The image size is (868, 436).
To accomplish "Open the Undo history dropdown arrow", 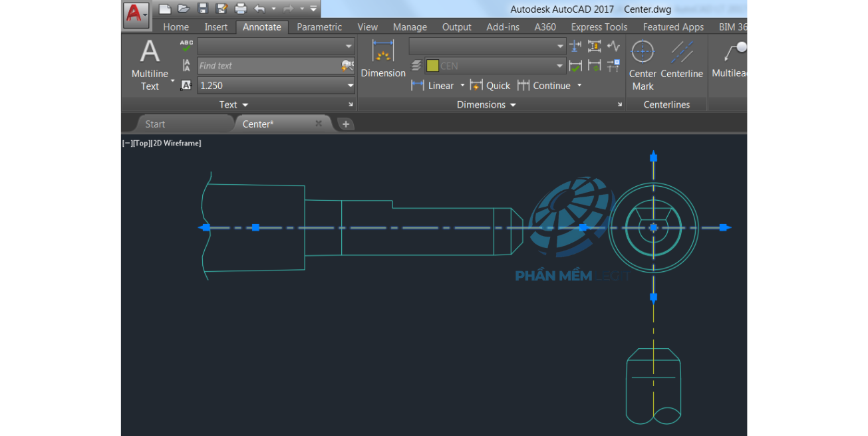I will (x=273, y=9).
